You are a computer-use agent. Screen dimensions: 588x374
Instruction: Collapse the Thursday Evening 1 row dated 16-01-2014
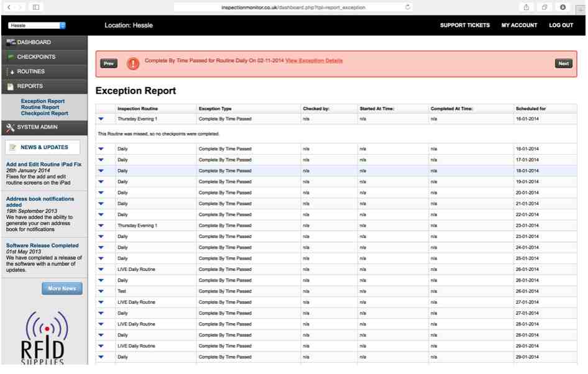pyautogui.click(x=101, y=119)
